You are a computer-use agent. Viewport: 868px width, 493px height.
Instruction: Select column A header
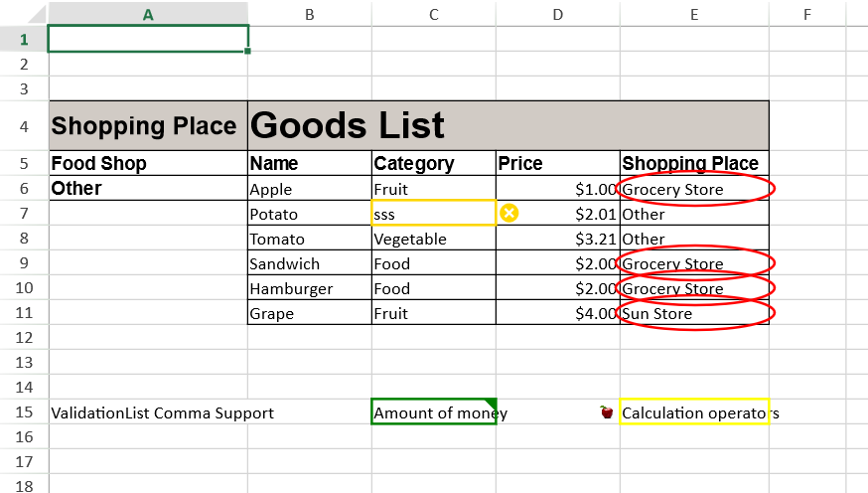point(148,14)
